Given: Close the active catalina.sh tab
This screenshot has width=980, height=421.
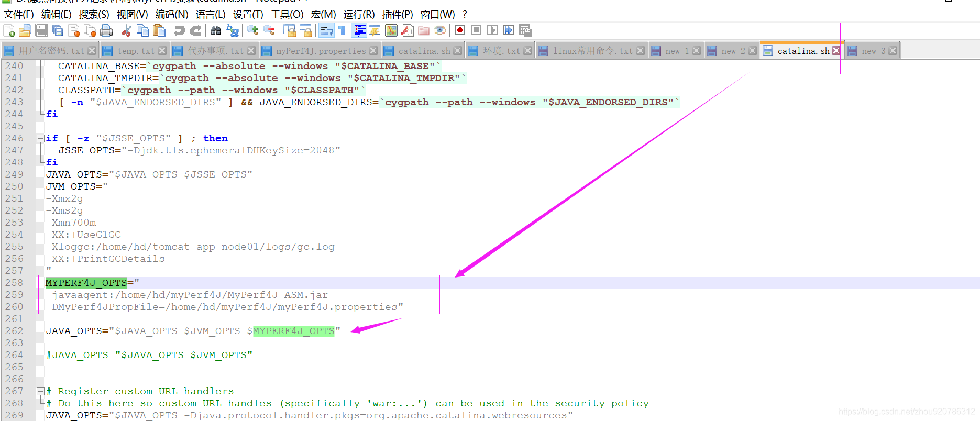Looking at the screenshot, I should (836, 51).
